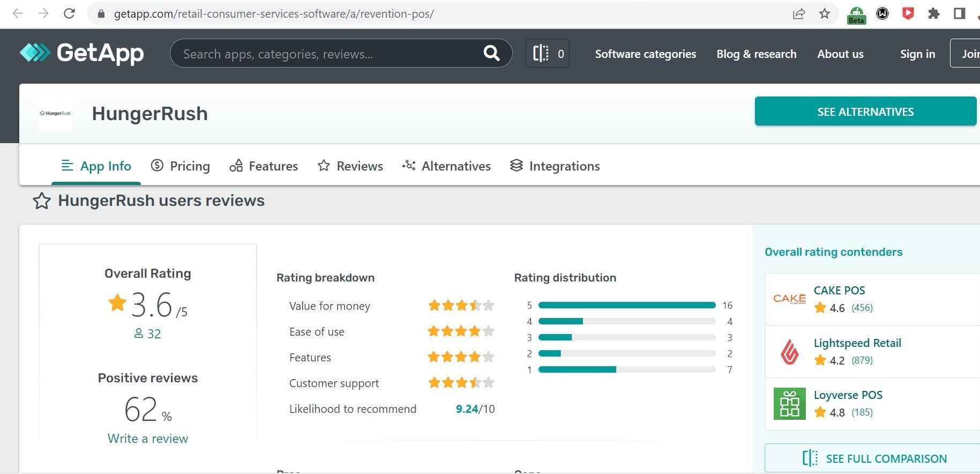Open the comparison counter button
This screenshot has width=980, height=474.
548,53
